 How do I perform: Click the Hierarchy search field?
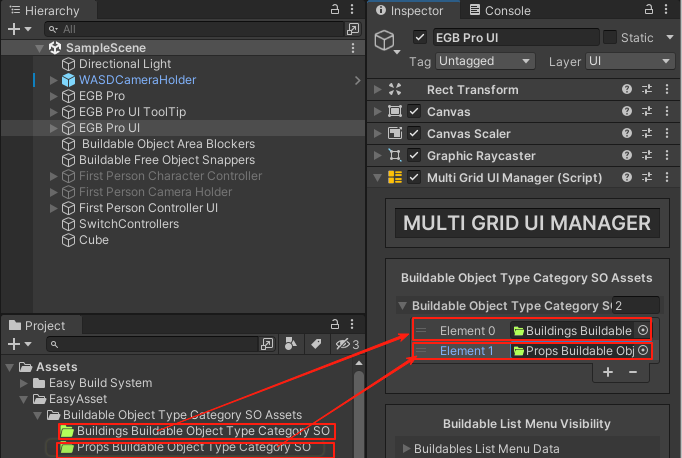point(194,29)
